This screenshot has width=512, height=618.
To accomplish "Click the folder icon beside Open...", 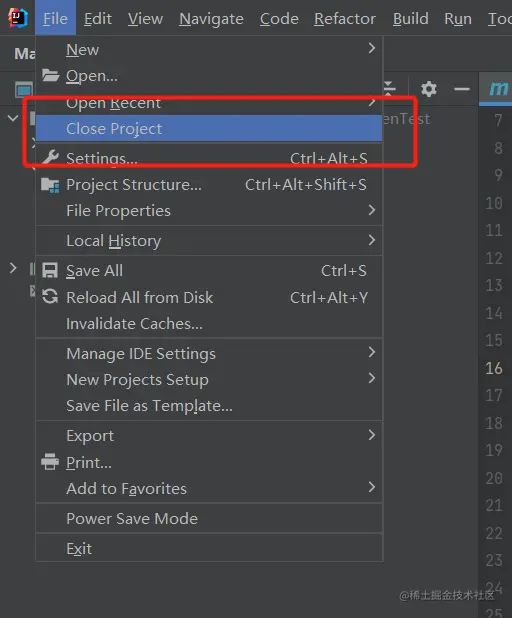I will (50, 75).
